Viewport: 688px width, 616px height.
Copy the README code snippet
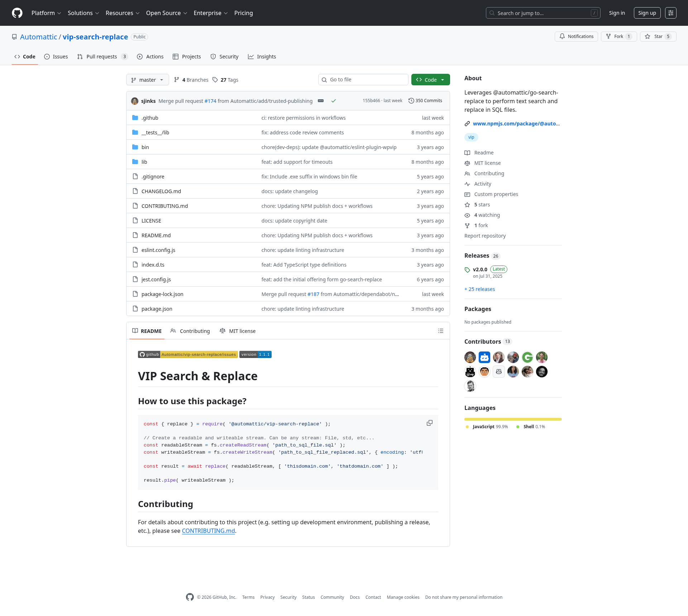coord(430,423)
